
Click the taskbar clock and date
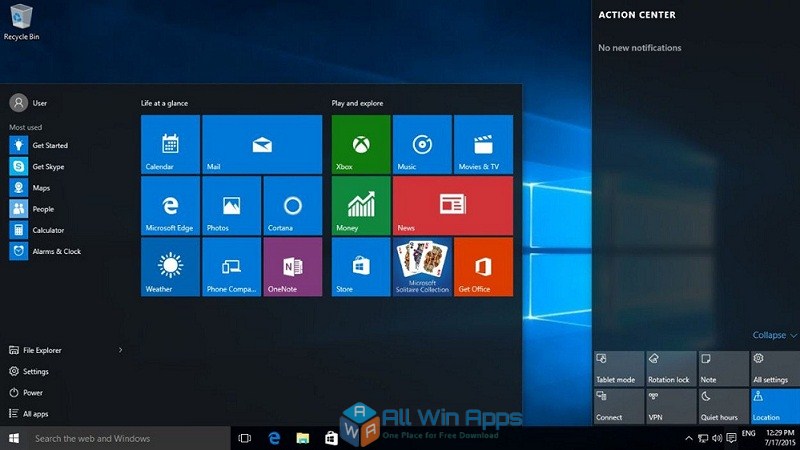[x=780, y=438]
